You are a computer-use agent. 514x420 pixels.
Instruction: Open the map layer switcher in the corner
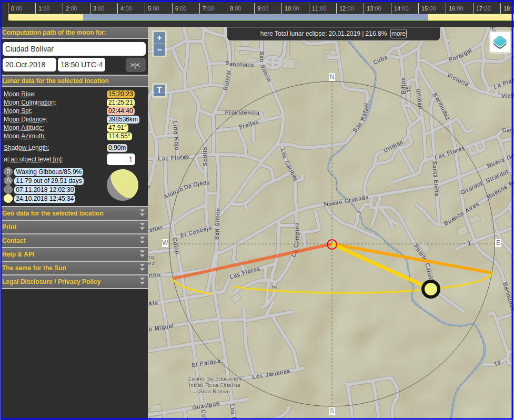click(499, 42)
